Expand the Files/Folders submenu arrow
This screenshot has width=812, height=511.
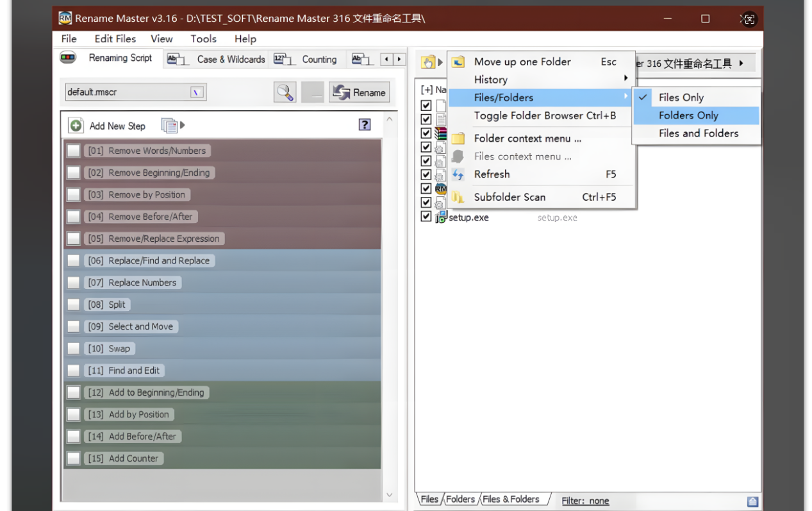pos(626,97)
